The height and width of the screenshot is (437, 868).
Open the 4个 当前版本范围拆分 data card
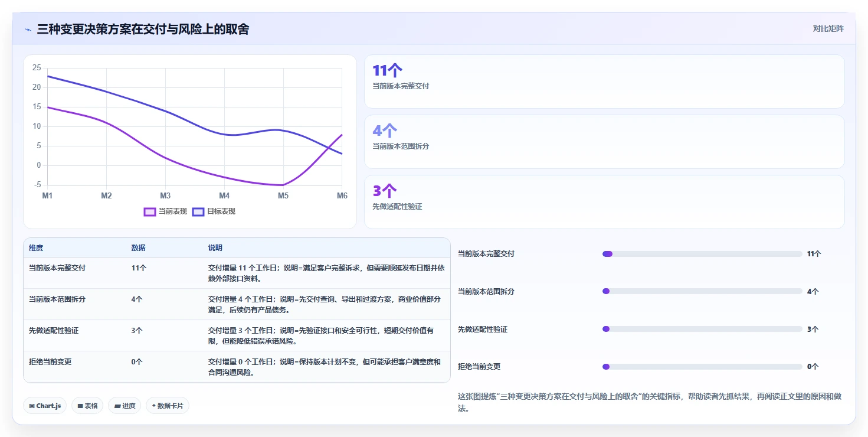click(x=604, y=142)
